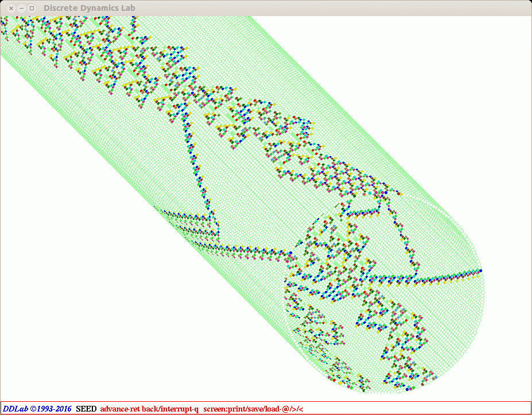This screenshot has width=532, height=415.
Task: Click the 'DDLab ©1993-2016' status text
Action: click(x=37, y=409)
